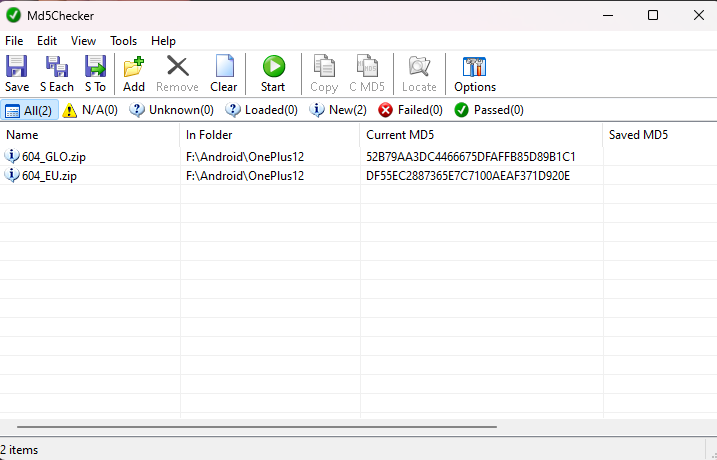
Task: Open the Tools menu
Action: tap(123, 41)
